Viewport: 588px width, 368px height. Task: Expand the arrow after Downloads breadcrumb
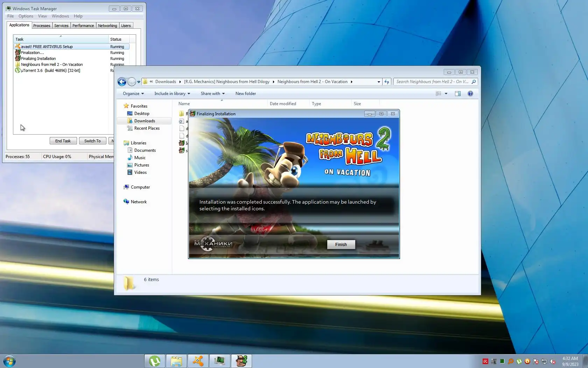click(180, 82)
